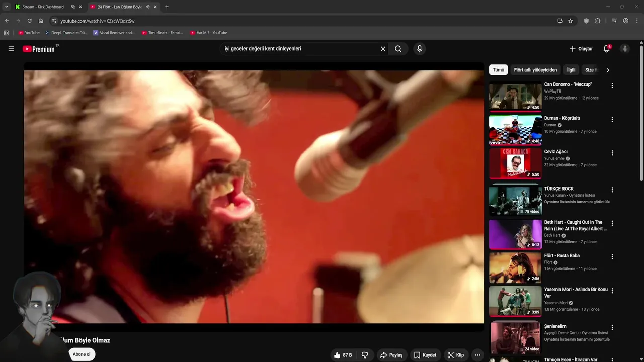Viewport: 644px width, 362px height.
Task: Click the YouTube page vertical scrollbar
Action: point(641,113)
